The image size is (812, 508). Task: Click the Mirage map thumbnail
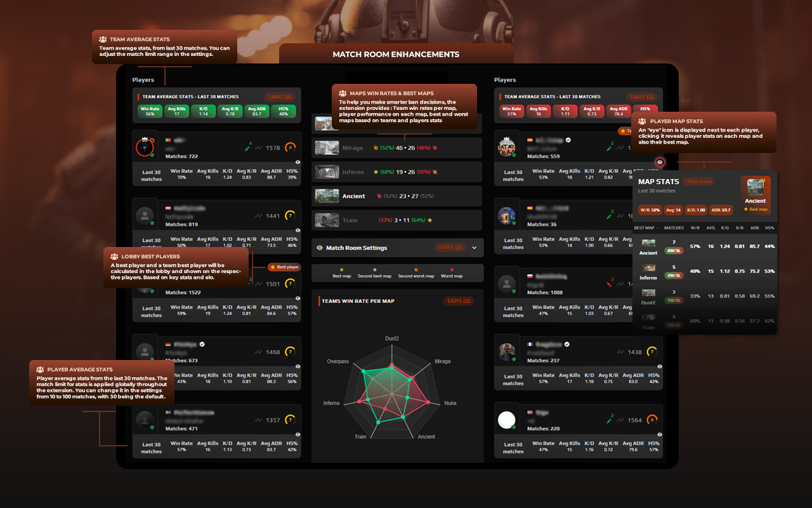(x=327, y=148)
